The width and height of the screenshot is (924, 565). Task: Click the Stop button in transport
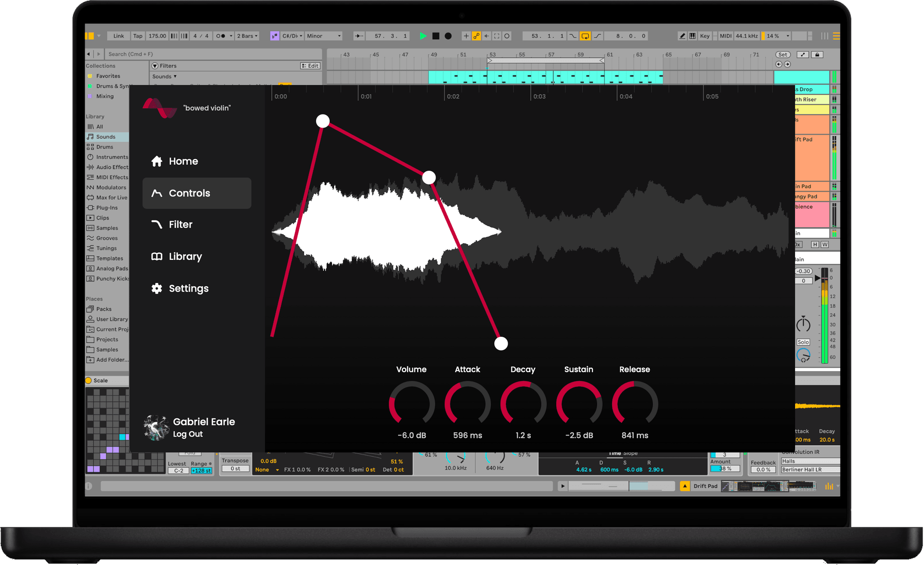click(x=436, y=36)
